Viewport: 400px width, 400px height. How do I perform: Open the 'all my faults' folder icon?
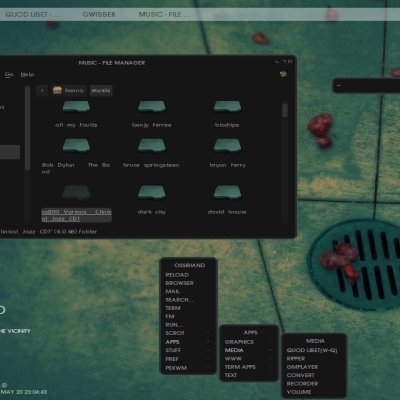76,108
